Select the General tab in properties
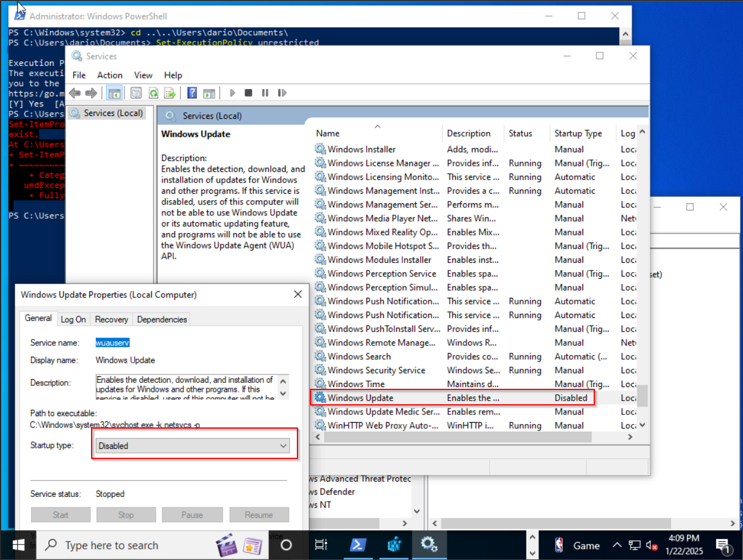 [x=38, y=318]
